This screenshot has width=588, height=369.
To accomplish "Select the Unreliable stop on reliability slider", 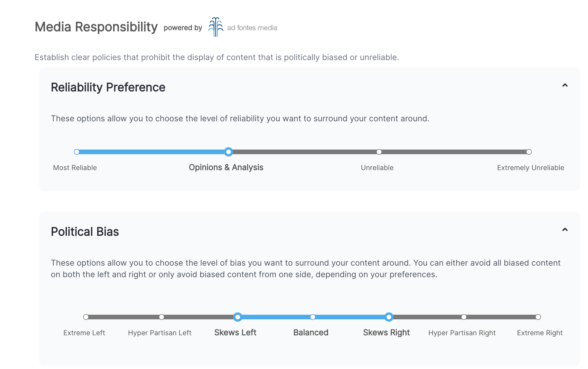I will point(379,152).
